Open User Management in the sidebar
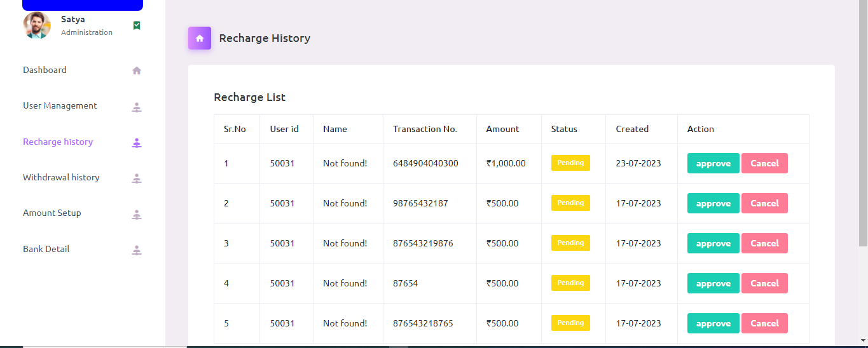This screenshot has height=348, width=868. click(60, 105)
